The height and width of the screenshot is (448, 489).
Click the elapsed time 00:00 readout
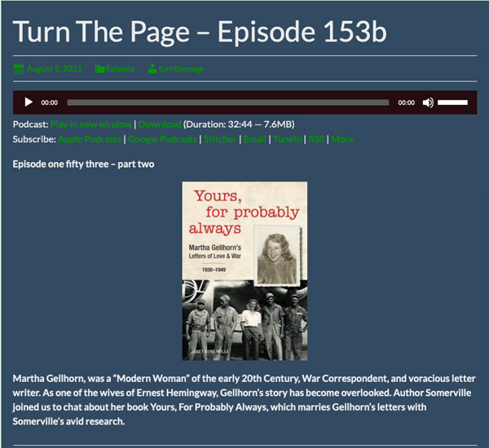click(49, 103)
